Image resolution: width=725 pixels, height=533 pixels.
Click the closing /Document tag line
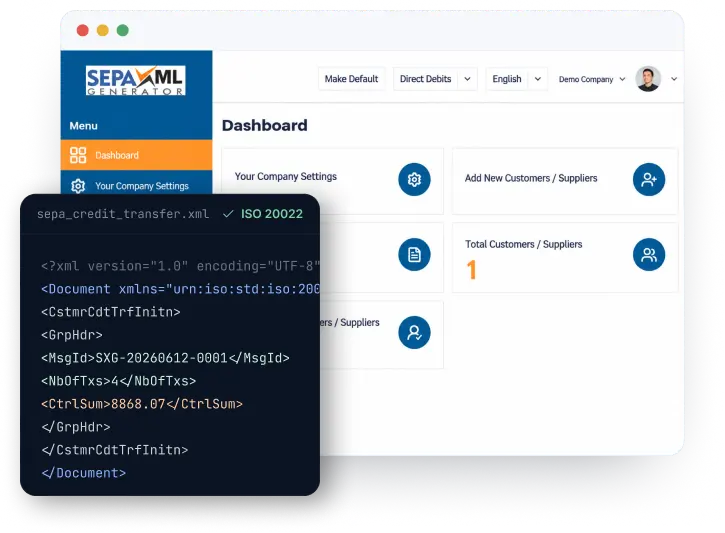click(84, 473)
